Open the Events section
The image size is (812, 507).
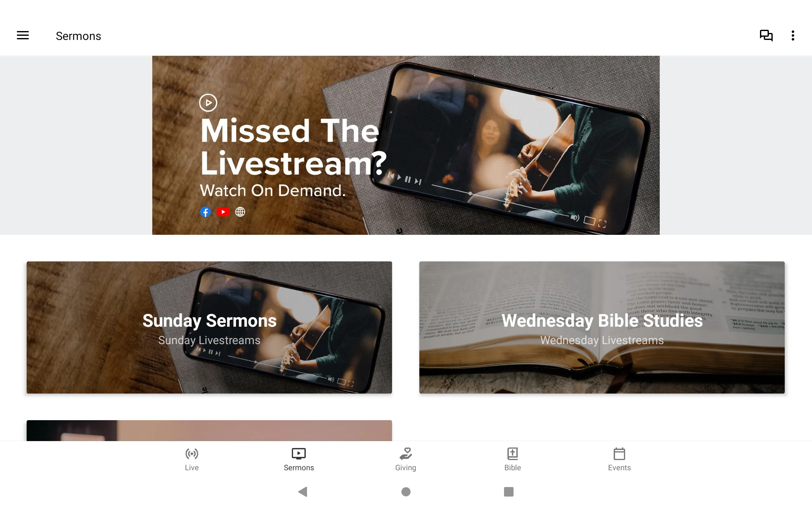pos(619,459)
